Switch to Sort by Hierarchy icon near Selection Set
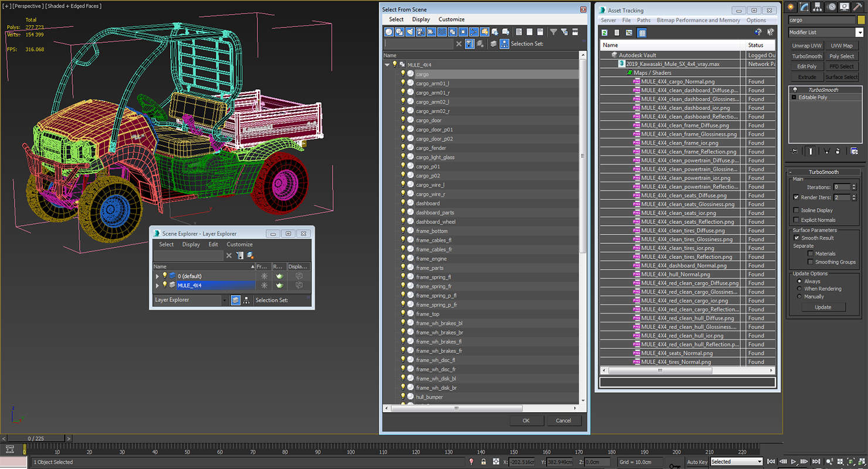The image size is (868, 469). coord(504,43)
